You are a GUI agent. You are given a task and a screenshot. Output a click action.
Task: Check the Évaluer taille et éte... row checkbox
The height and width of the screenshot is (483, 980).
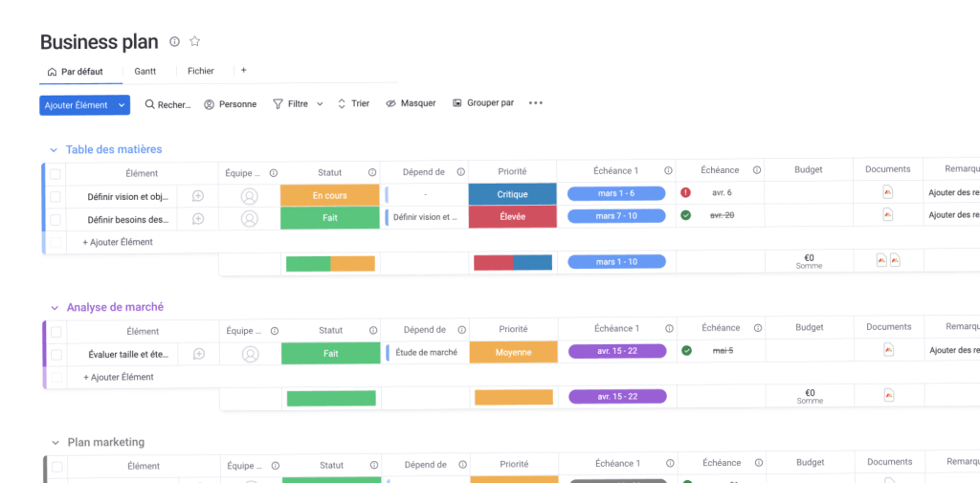pyautogui.click(x=56, y=355)
